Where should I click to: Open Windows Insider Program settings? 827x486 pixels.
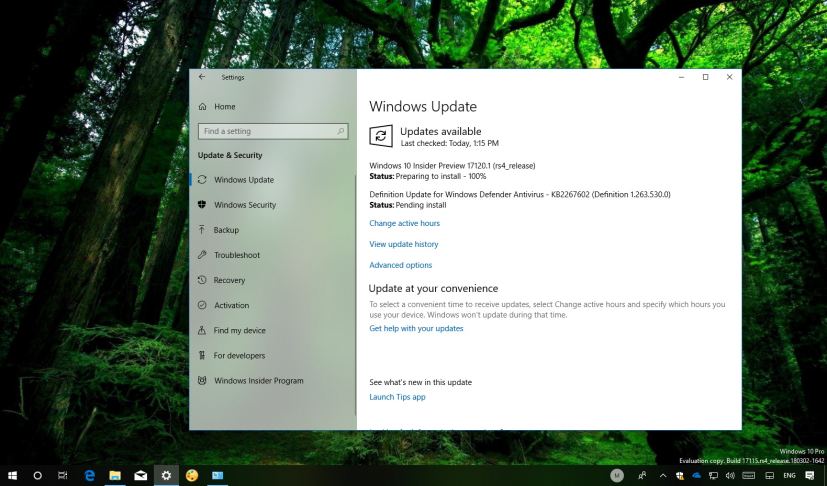click(258, 380)
